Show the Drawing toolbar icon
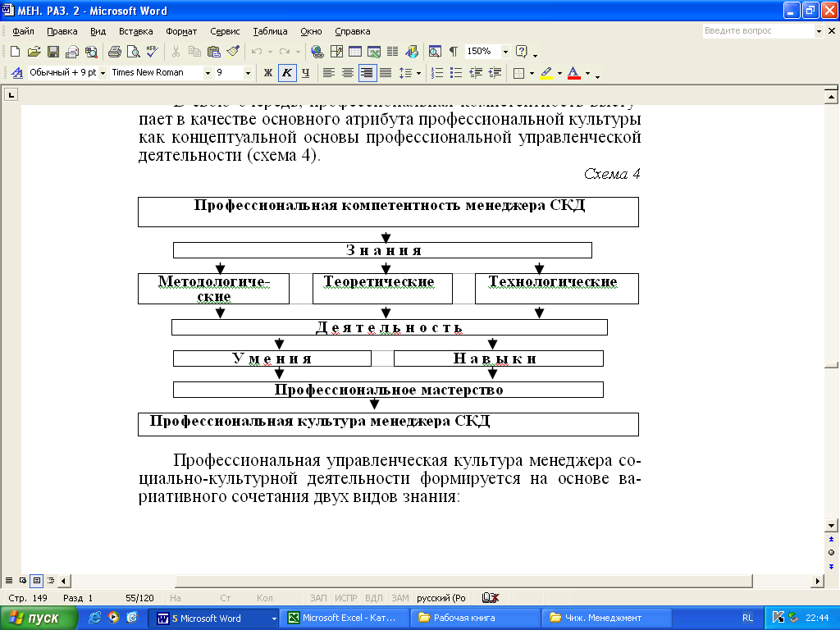This screenshot has width=840, height=630. [x=412, y=52]
